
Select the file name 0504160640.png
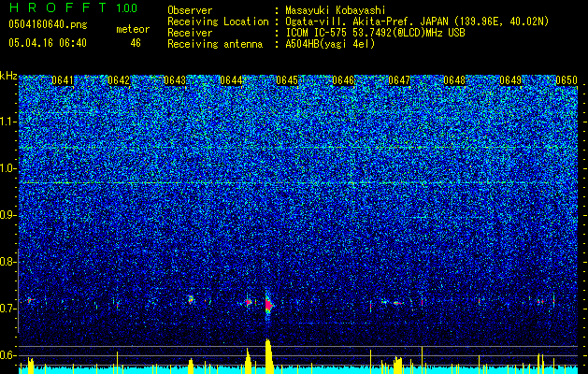pyautogui.click(x=48, y=24)
